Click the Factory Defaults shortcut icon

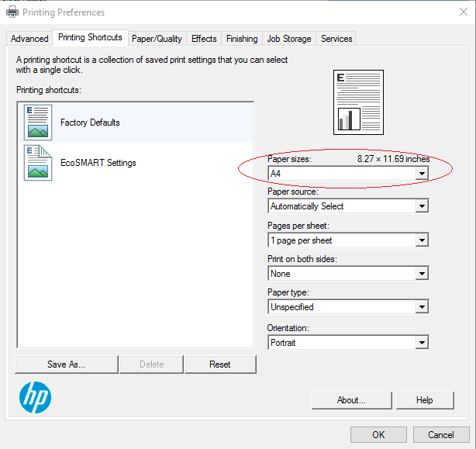pyautogui.click(x=38, y=123)
